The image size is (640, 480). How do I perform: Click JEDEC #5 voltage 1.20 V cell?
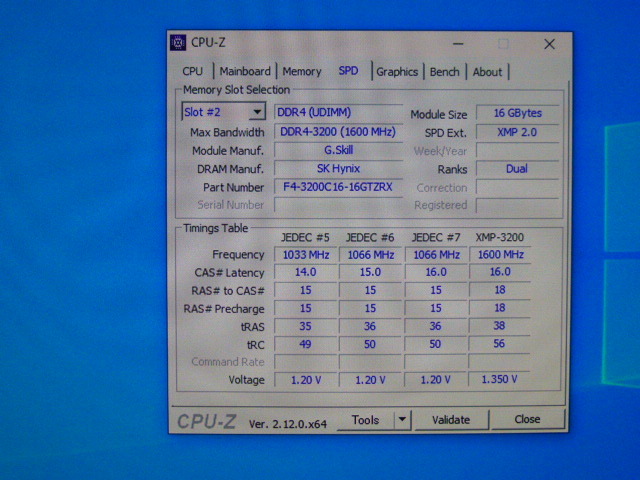coord(306,380)
